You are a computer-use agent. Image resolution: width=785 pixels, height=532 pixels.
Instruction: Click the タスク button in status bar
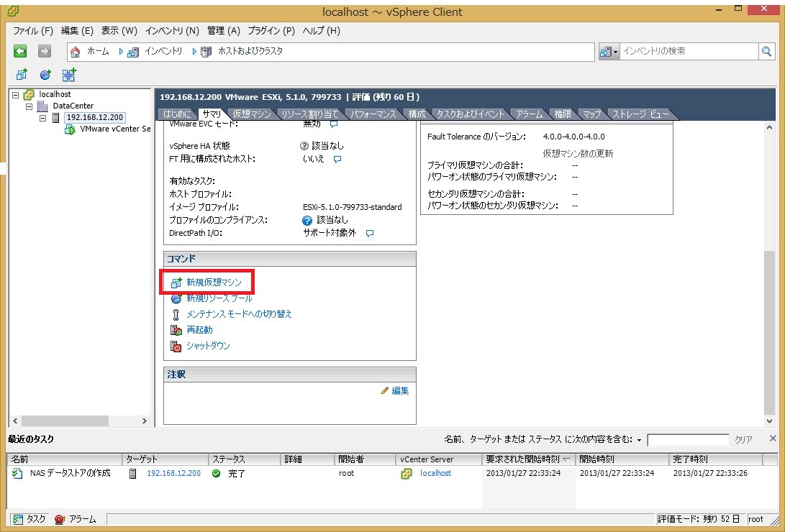[x=29, y=520]
